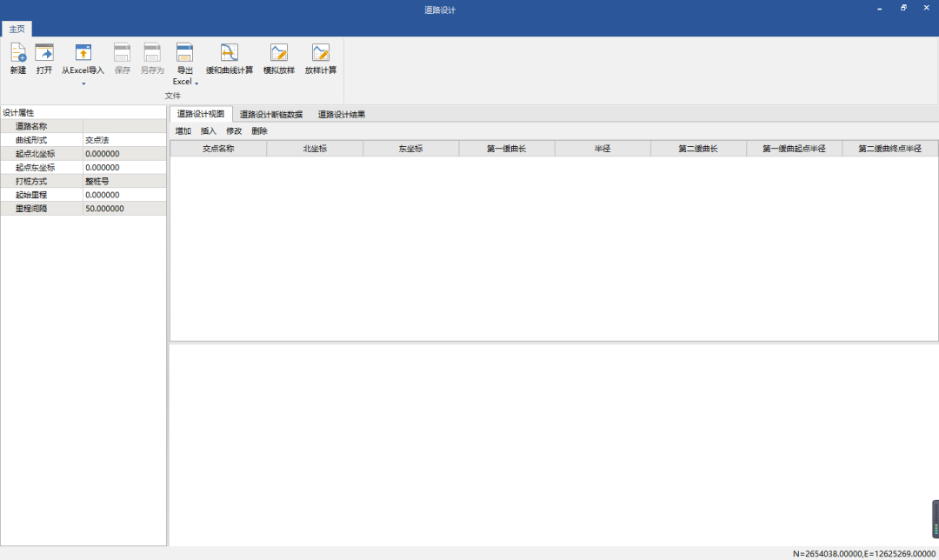939x560 pixels.
Task: Expand the 从Excel导入 dropdown arrow
Action: 83,83
